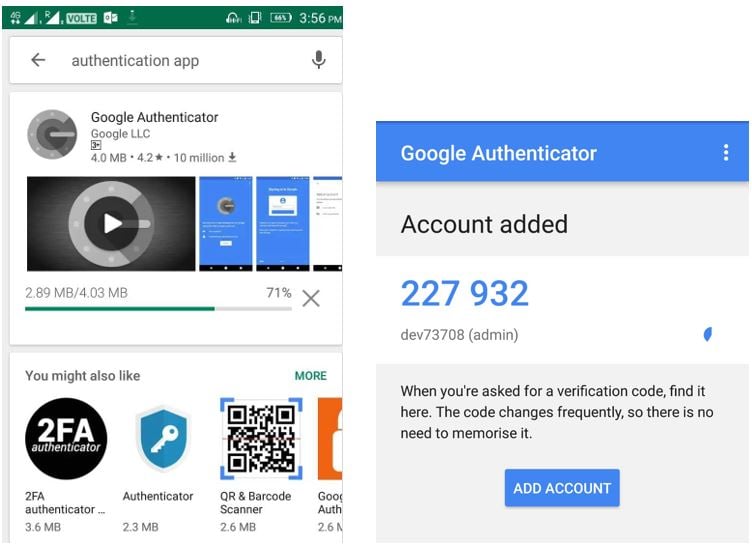752x546 pixels.
Task: Tap the back arrow in search bar
Action: [38, 61]
